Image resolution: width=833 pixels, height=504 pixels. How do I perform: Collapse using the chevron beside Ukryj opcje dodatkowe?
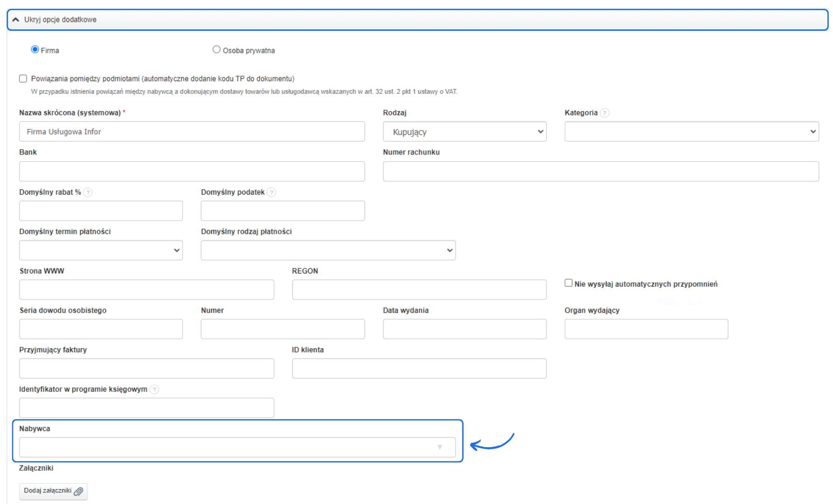point(15,20)
